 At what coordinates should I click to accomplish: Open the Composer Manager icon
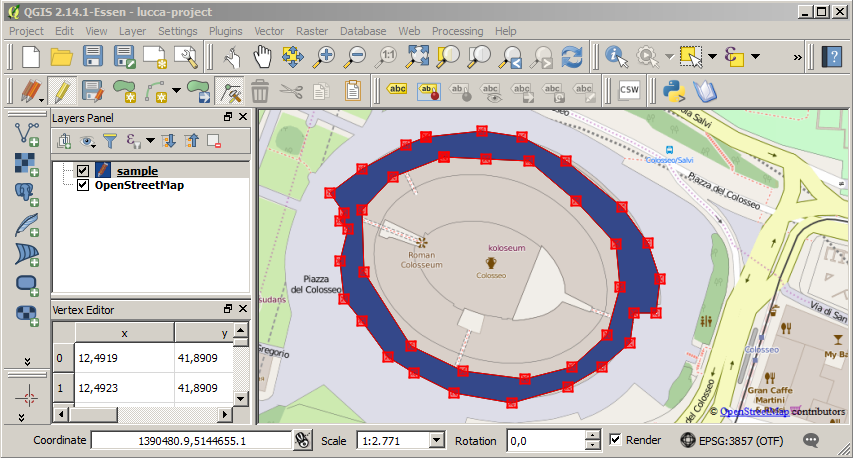pos(186,57)
